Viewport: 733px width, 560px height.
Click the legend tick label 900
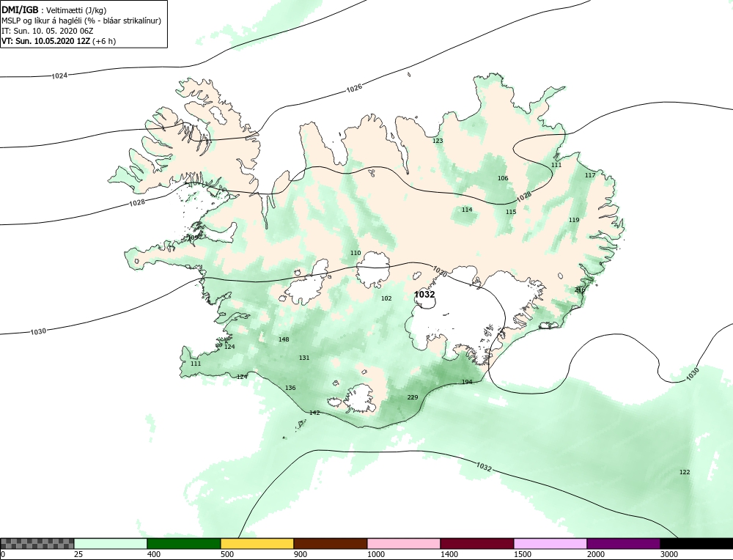[x=300, y=554]
